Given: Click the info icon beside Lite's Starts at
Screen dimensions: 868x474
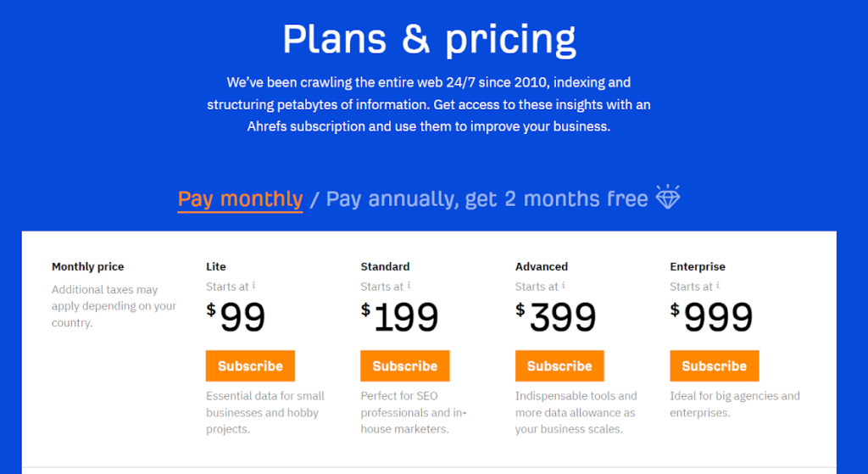Looking at the screenshot, I should pyautogui.click(x=255, y=286).
